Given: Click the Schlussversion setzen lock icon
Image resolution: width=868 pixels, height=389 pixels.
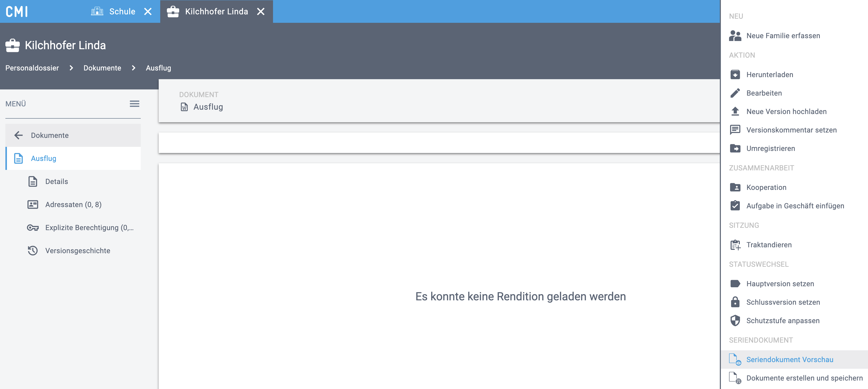Looking at the screenshot, I should [x=735, y=302].
